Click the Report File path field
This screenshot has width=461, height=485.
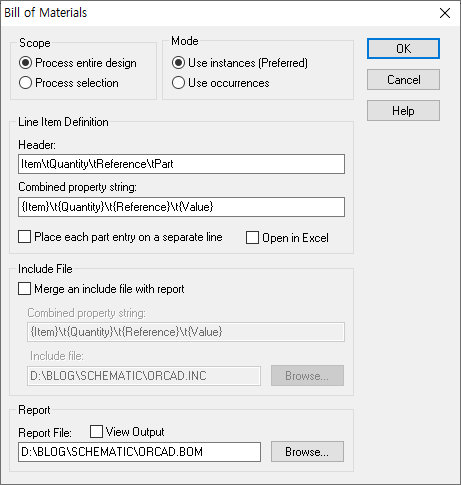(139, 452)
